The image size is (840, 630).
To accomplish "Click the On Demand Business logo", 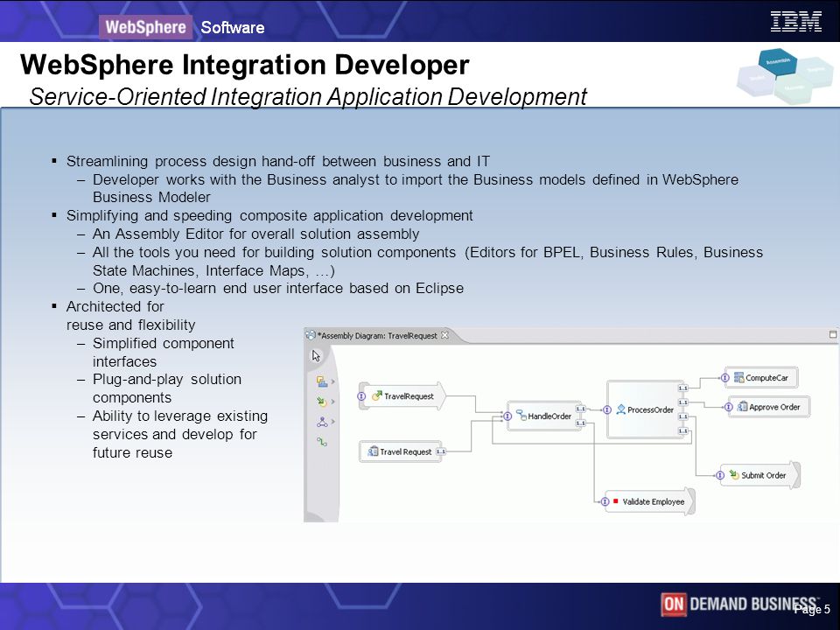I will click(x=739, y=605).
